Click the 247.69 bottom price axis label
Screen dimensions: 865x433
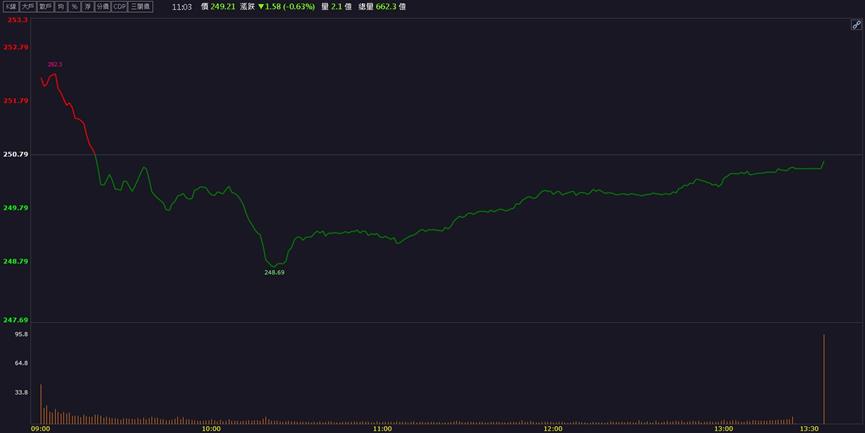tap(15, 320)
